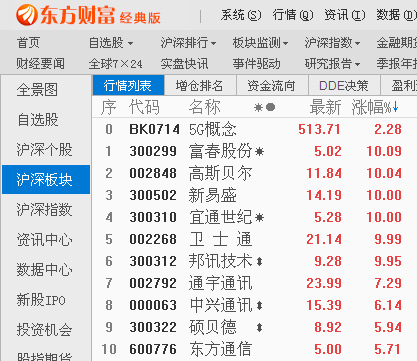The width and height of the screenshot is (417, 361).
Task: Select stock code 000063
Action: pos(153,305)
